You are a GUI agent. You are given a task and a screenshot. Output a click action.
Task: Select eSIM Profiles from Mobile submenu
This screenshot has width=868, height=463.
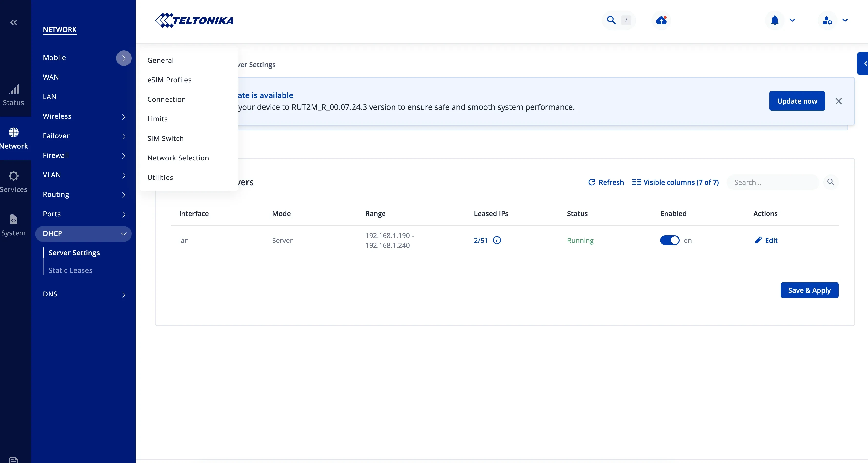pos(169,80)
